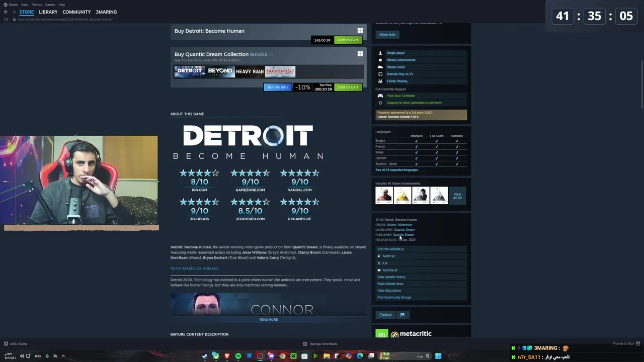Viewport: 644px width, 362px height.
Task: Click the taskbar microphone tray icon
Action: coord(47,356)
